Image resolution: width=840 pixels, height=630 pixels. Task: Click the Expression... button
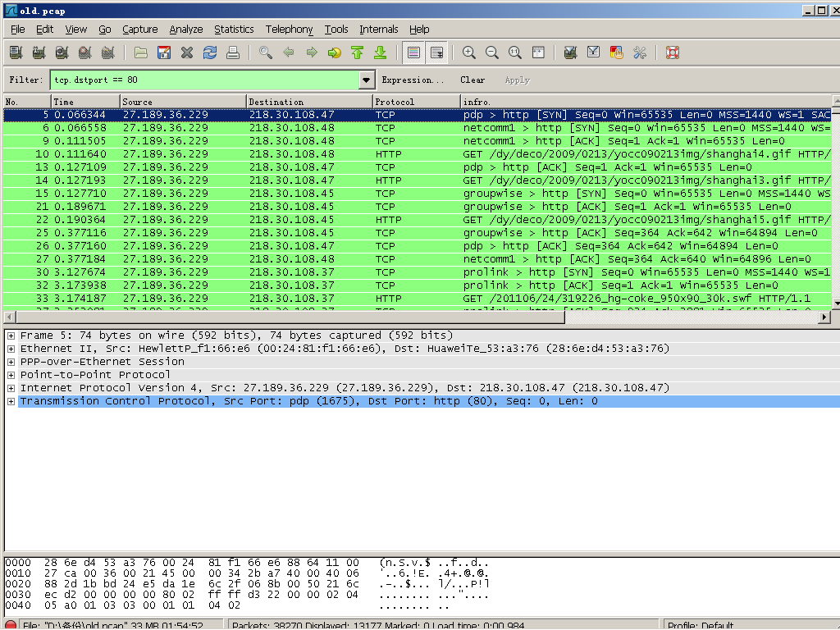coord(413,80)
